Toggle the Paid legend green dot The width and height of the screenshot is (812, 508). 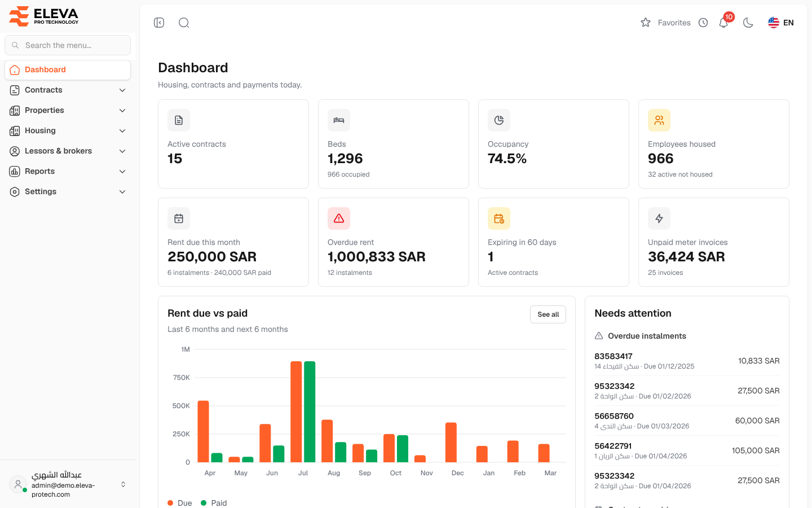[x=204, y=503]
